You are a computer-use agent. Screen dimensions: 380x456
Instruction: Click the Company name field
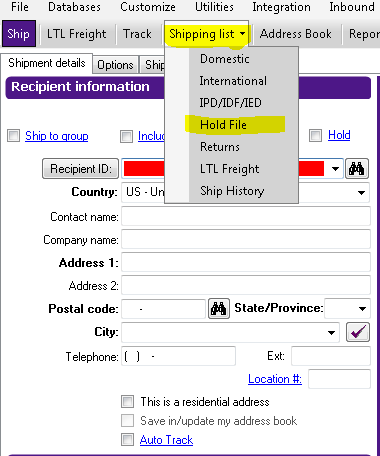coord(246,239)
